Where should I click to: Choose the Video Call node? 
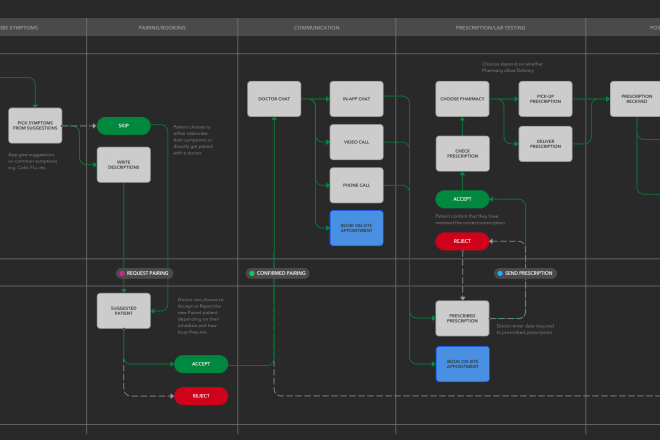(357, 142)
